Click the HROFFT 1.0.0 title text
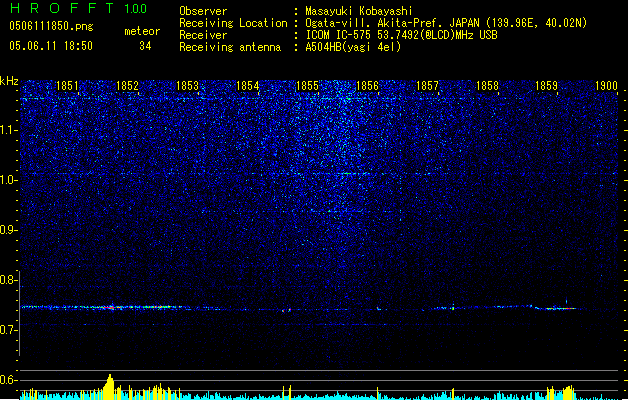Image resolution: width=629 pixels, height=400 pixels. point(79,8)
